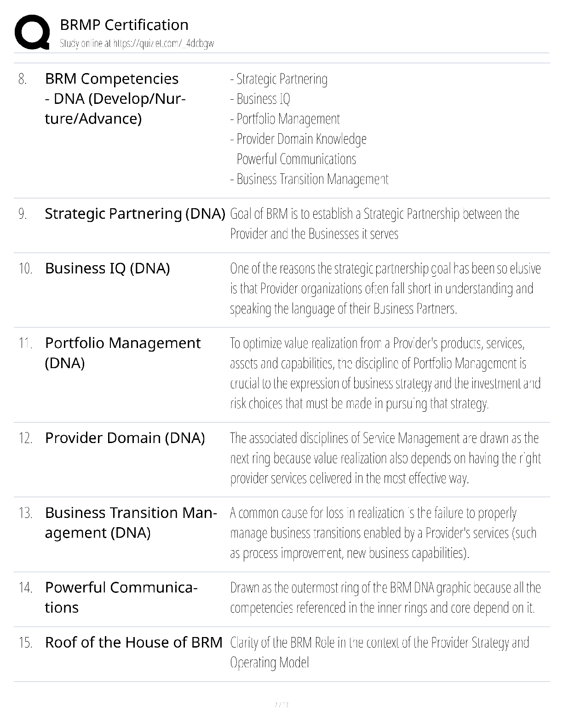Viewport: 563px width, 728px height.
Task: Click the Strategic Partnering (DNA) term
Action: click(135, 214)
